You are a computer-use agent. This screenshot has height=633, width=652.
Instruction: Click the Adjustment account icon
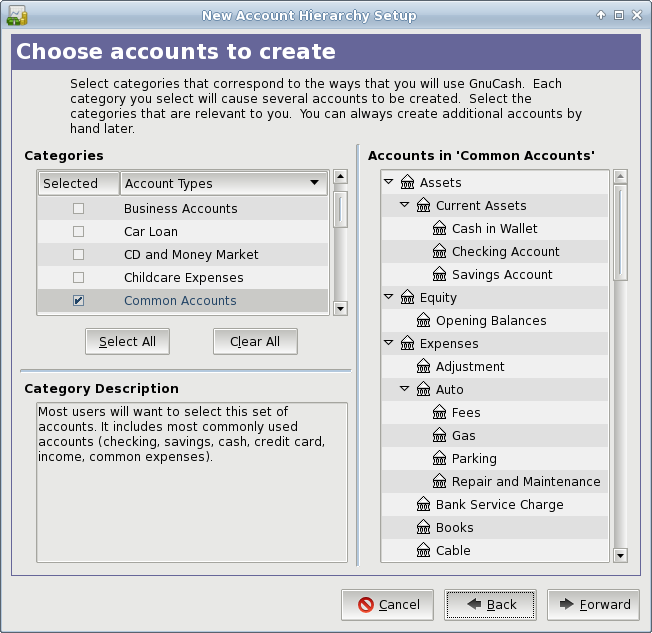tap(423, 366)
